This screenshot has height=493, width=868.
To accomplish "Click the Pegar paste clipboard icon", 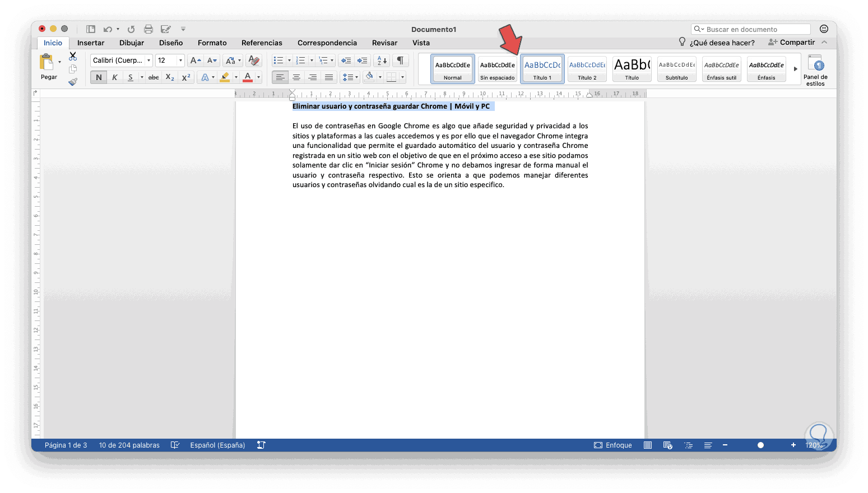I will point(47,62).
